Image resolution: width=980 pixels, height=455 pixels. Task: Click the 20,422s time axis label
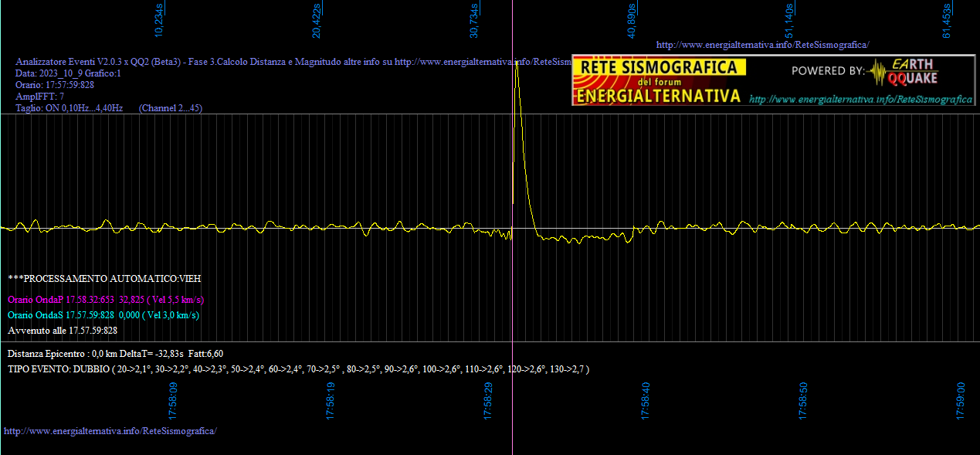click(x=317, y=21)
